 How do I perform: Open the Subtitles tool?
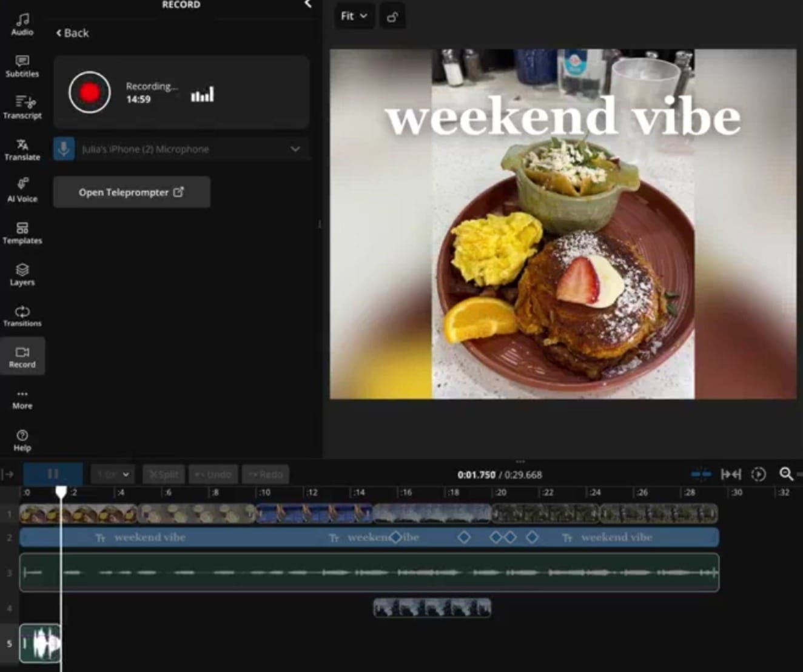[22, 66]
